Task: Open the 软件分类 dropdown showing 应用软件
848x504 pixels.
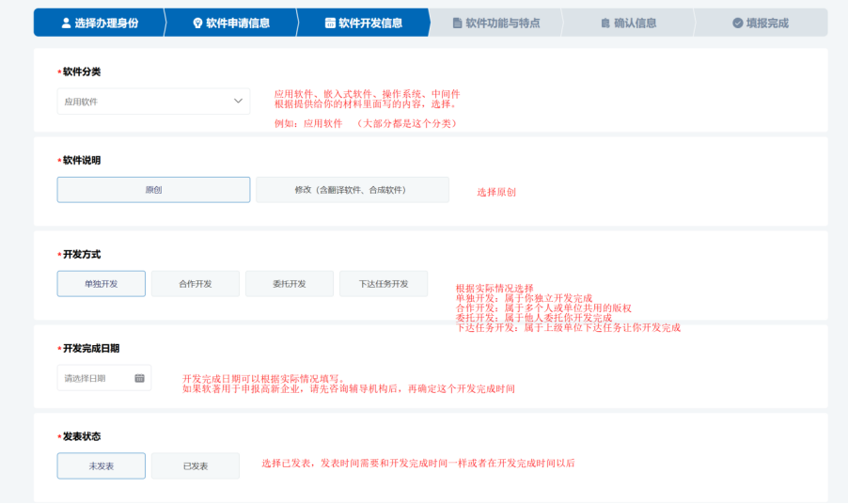Action: pyautogui.click(x=141, y=102)
